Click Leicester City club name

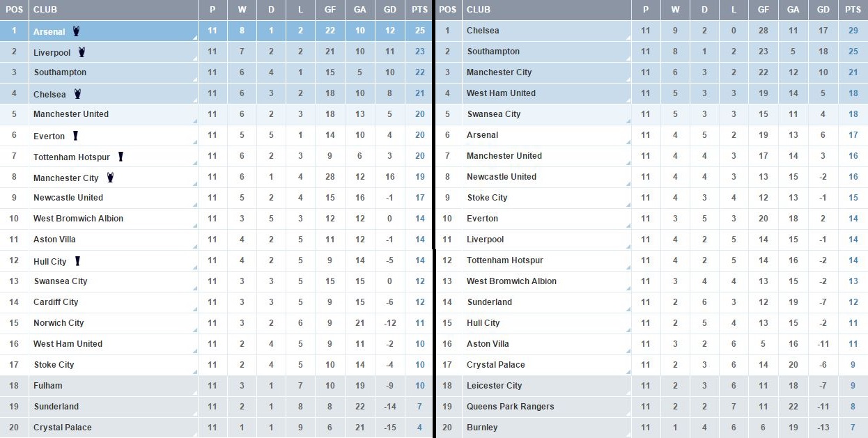[494, 386]
